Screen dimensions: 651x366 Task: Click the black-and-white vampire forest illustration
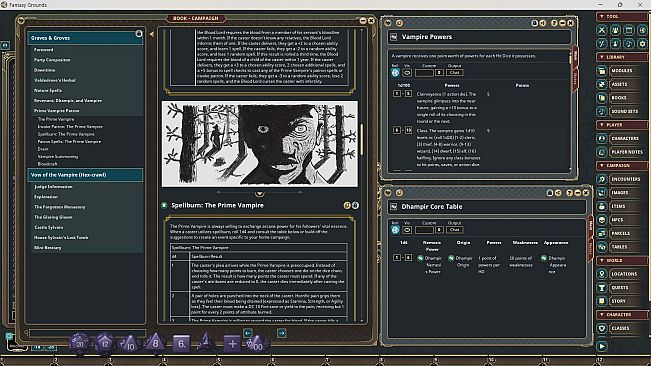(259, 144)
